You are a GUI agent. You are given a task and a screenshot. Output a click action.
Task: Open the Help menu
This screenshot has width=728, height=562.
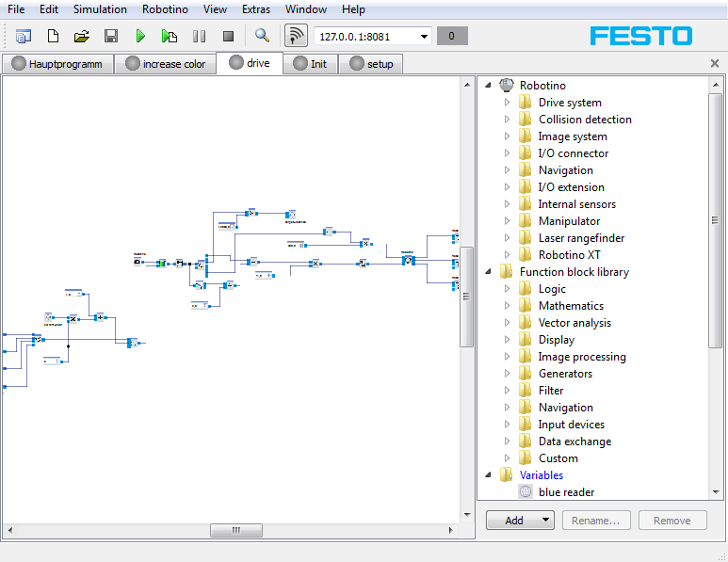pos(353,9)
